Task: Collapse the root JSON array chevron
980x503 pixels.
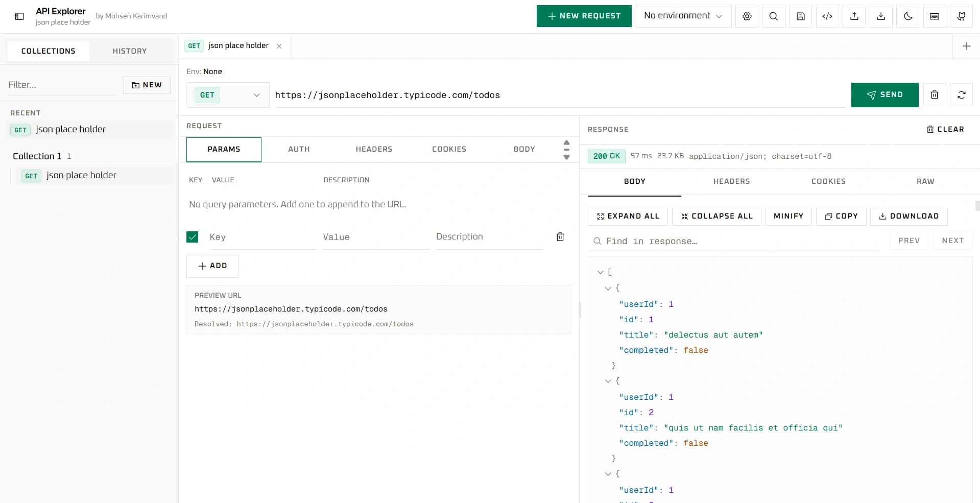Action: 601,273
